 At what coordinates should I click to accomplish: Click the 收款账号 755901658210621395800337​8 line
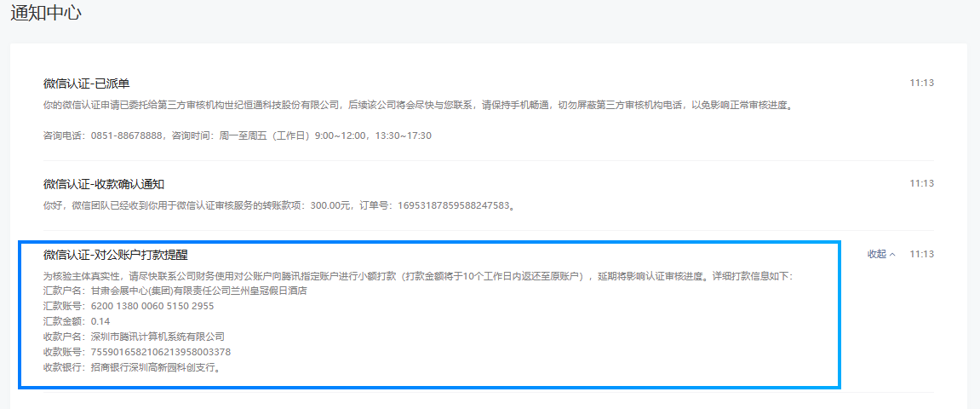tap(137, 352)
